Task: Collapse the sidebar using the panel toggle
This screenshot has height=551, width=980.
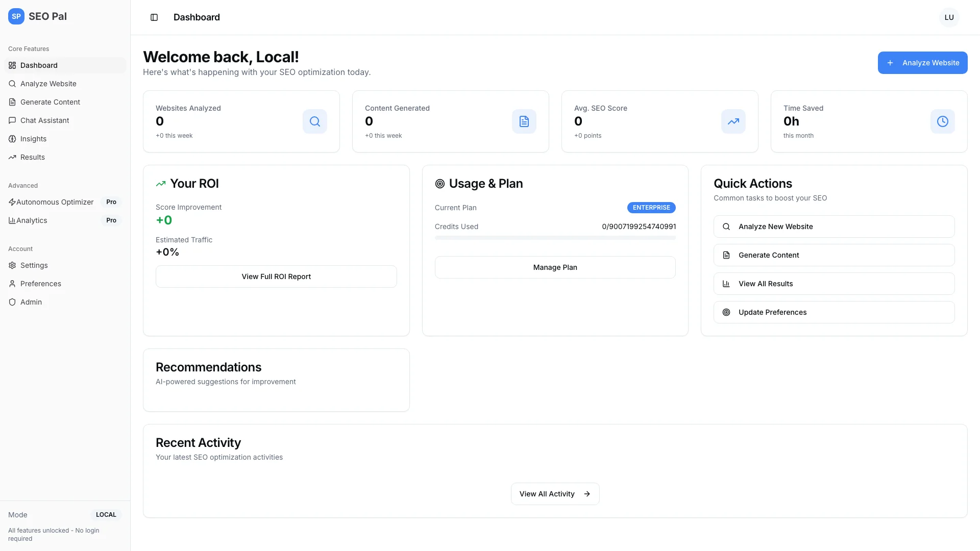Action: point(154,17)
